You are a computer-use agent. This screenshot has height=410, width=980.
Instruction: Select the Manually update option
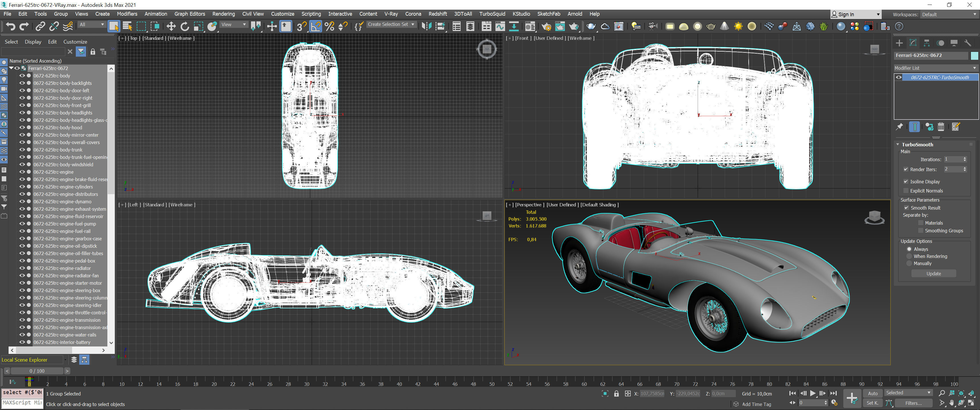point(909,263)
